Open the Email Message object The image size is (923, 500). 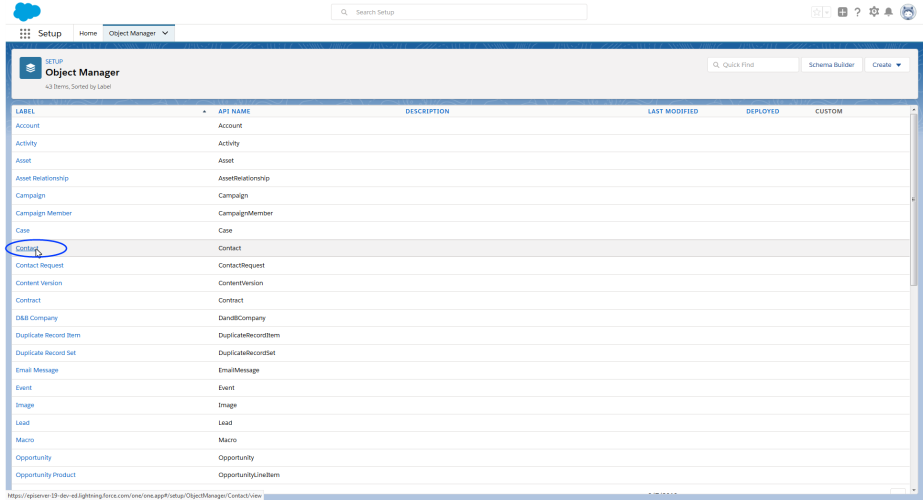(37, 370)
